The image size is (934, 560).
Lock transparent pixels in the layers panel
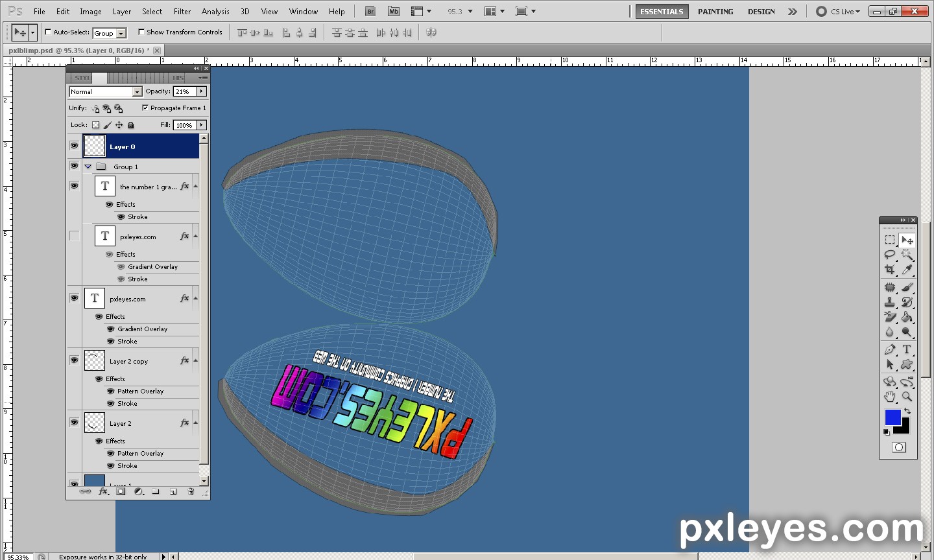tap(96, 125)
